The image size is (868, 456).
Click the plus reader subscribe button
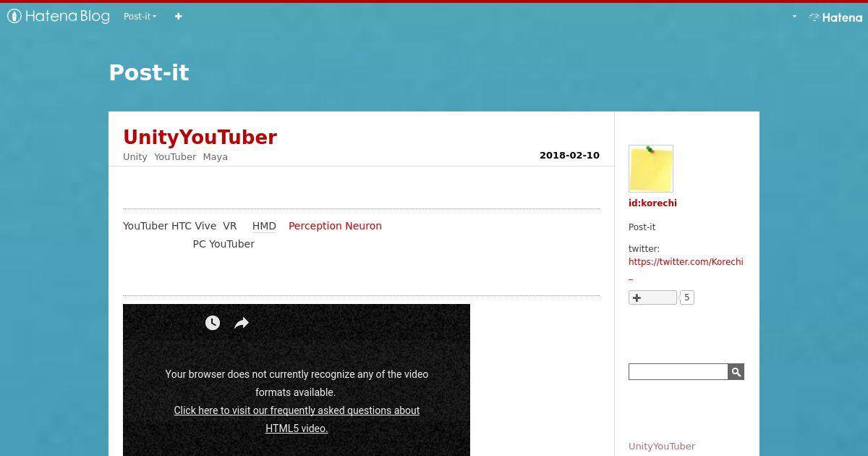tap(652, 297)
